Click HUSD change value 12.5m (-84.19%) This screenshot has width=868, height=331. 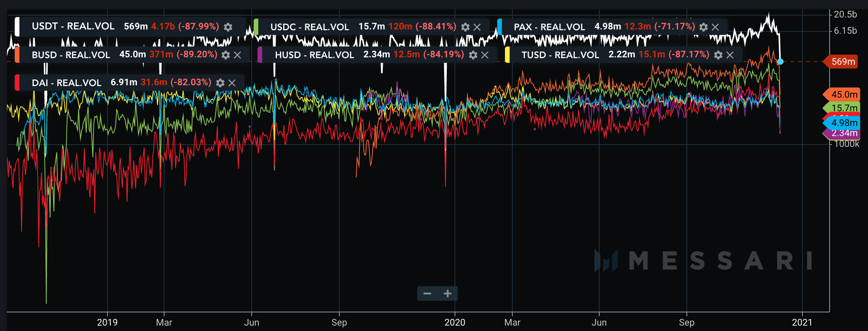(x=429, y=54)
